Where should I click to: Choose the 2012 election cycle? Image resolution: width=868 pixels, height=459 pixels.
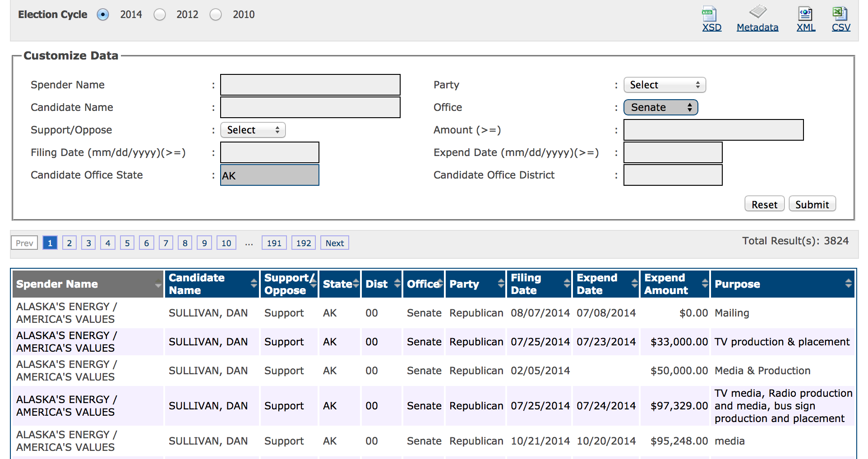coord(160,15)
